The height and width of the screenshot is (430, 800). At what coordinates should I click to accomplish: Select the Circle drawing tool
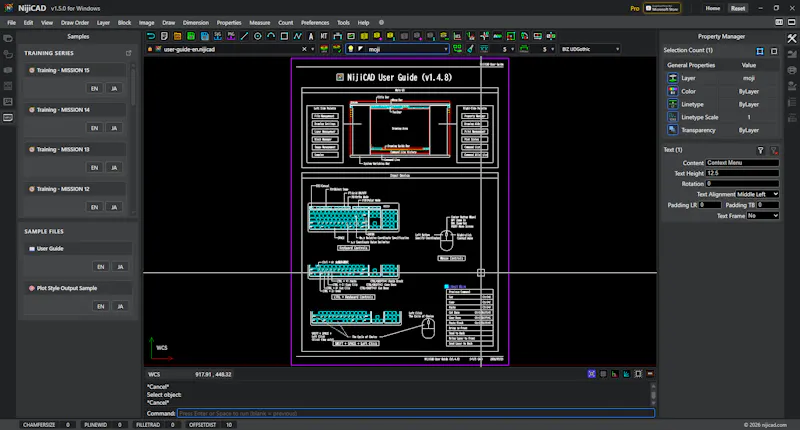(258, 36)
